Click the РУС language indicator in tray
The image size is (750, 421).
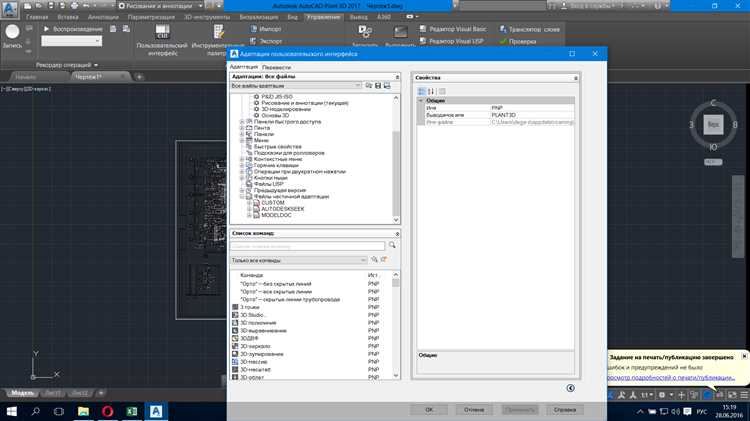[x=702, y=411]
